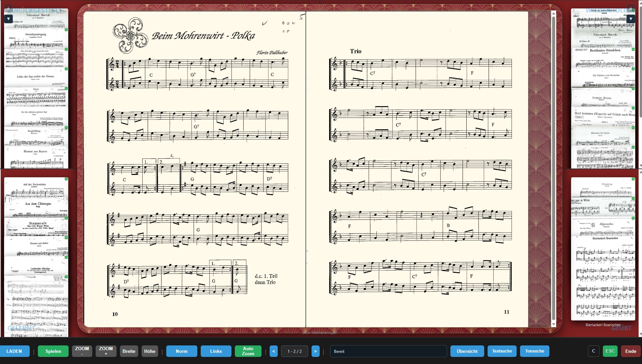Click the LADEN button
The image size is (642, 364).
coord(14,351)
